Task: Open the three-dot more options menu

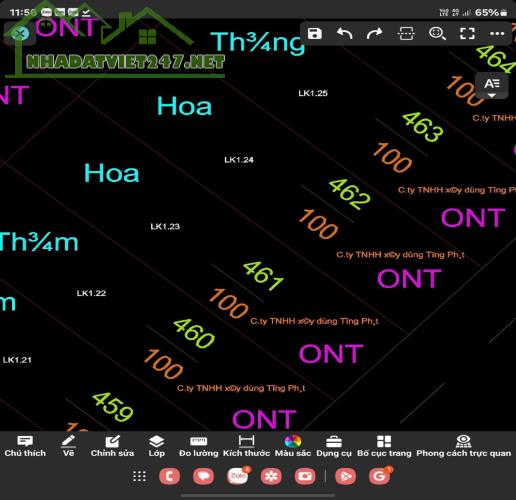Action: click(x=497, y=34)
